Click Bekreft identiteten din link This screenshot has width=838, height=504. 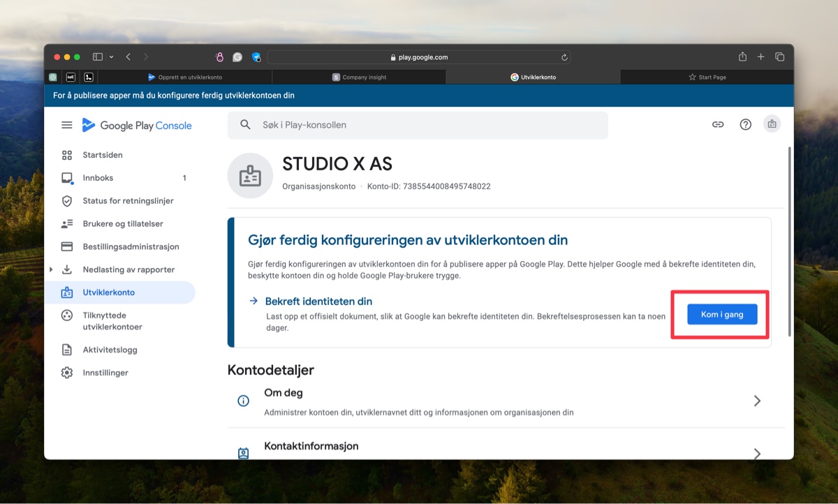(x=318, y=302)
